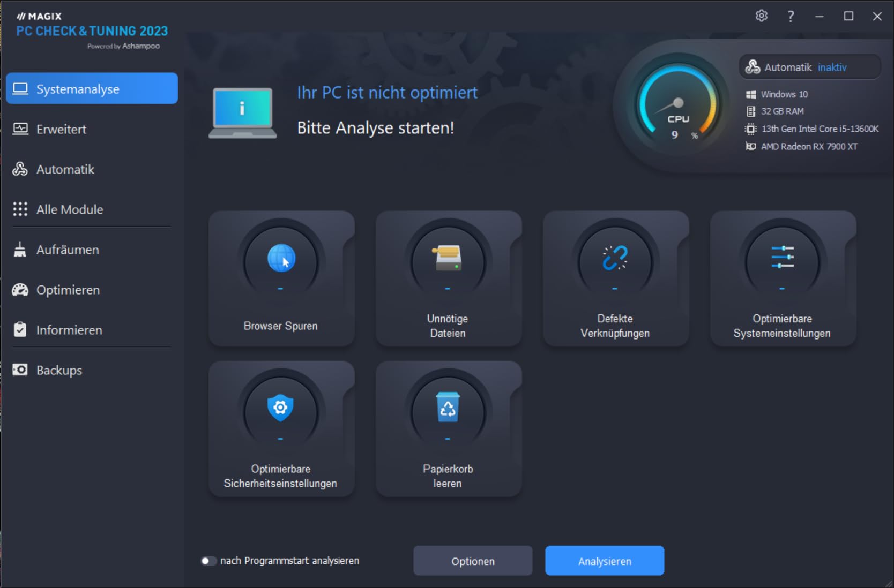This screenshot has width=894, height=588.
Task: Click the RAM icon next to 32 GB RAM
Action: (x=751, y=111)
